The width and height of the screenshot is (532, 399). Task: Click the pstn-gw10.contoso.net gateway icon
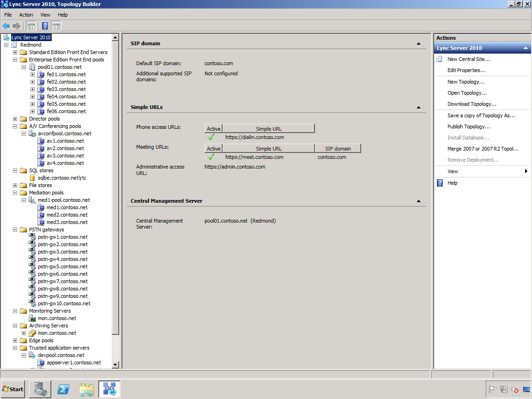pyautogui.click(x=32, y=303)
